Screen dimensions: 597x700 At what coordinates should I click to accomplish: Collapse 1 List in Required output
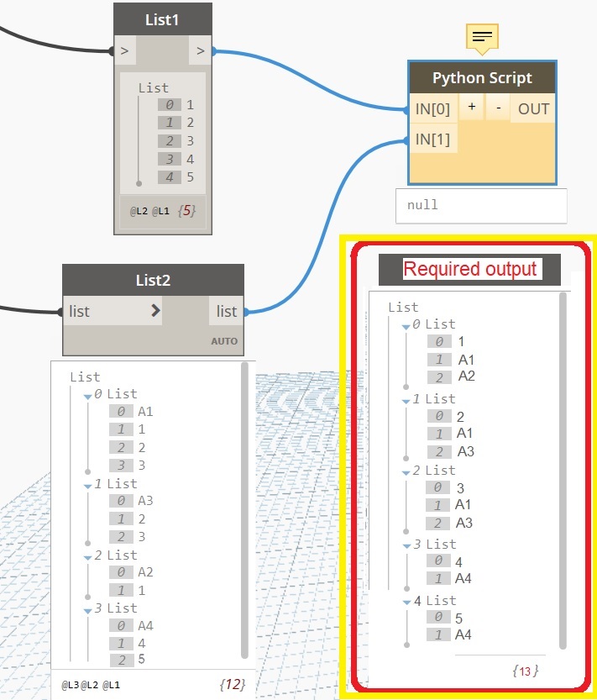coord(406,402)
